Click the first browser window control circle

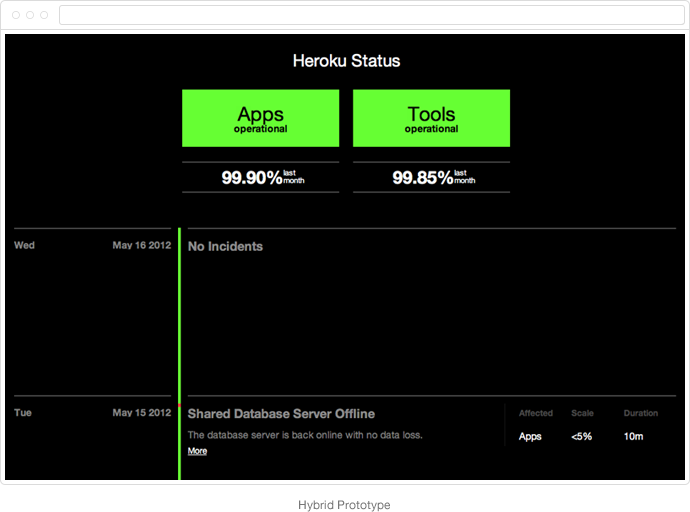click(x=16, y=15)
